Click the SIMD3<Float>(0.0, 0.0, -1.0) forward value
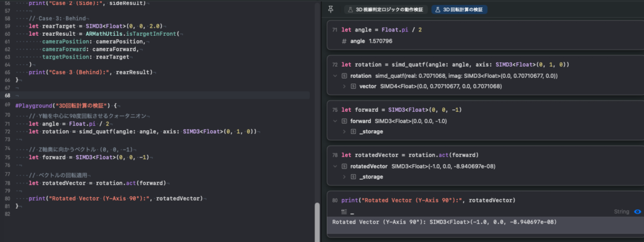The height and width of the screenshot is (242, 644). click(411, 121)
